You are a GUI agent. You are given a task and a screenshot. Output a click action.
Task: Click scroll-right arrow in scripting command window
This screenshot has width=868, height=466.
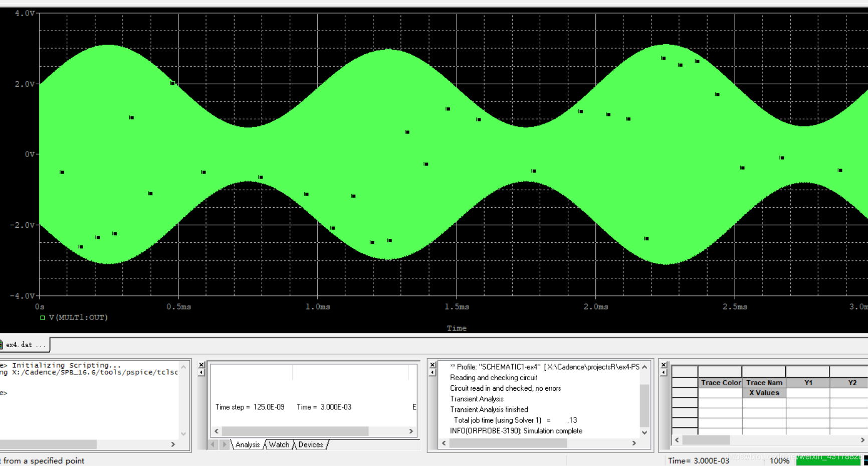point(173,444)
